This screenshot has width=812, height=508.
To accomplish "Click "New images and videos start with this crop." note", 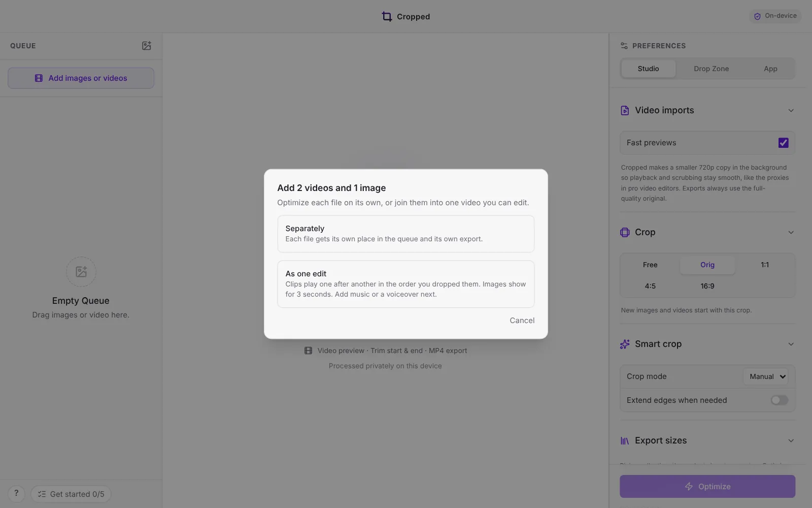I will pyautogui.click(x=686, y=310).
